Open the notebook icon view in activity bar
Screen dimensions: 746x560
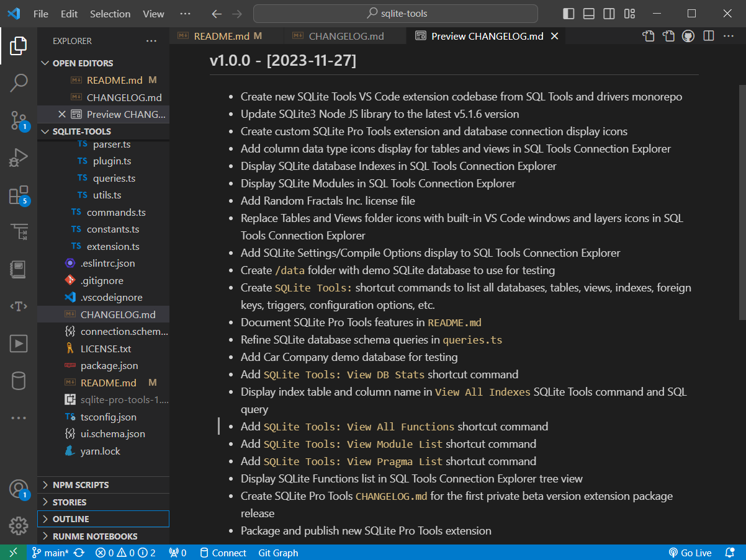(19, 269)
